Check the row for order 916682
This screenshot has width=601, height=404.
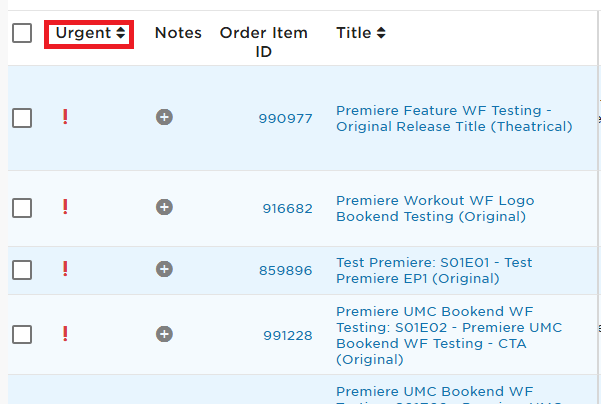[x=22, y=208]
